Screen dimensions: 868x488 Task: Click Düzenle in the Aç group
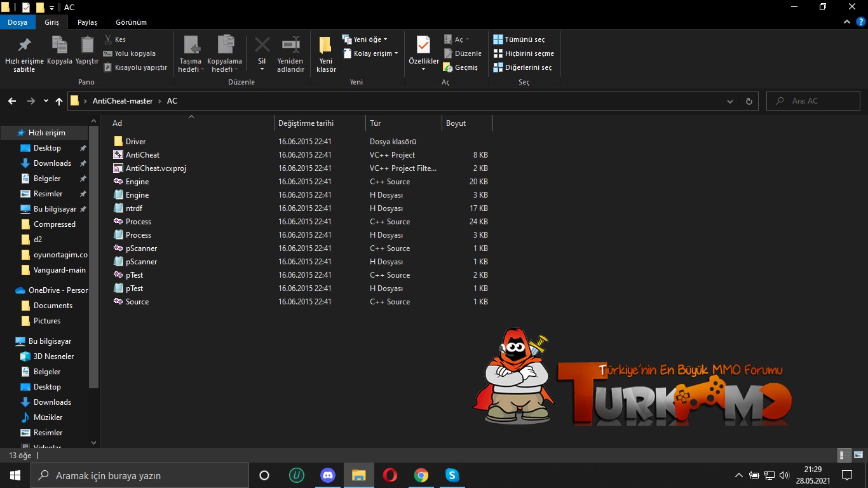(x=463, y=53)
